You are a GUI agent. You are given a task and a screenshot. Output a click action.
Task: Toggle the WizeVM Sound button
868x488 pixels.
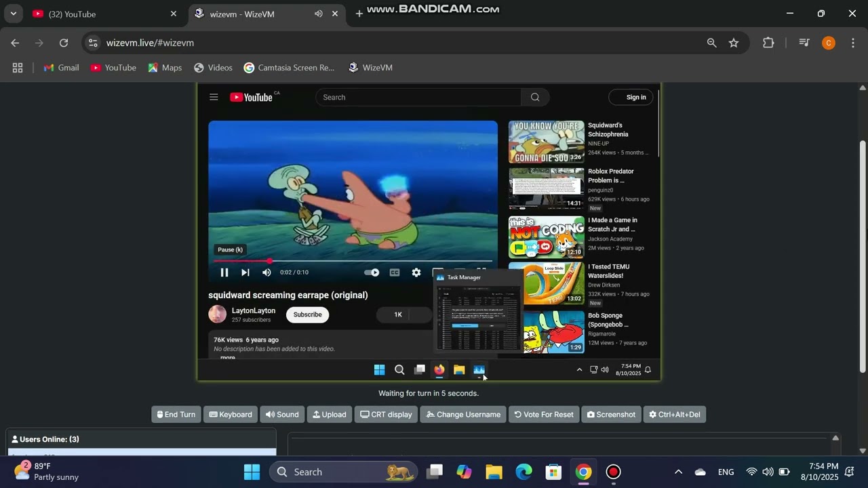[282, 415]
